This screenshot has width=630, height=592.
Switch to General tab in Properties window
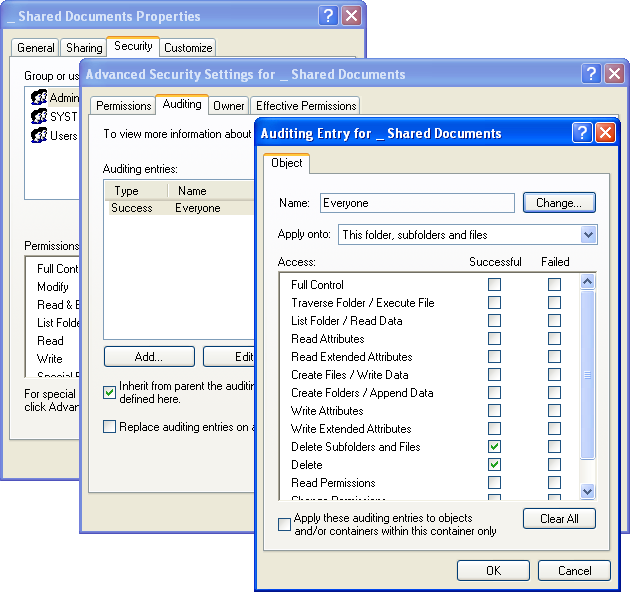click(35, 47)
